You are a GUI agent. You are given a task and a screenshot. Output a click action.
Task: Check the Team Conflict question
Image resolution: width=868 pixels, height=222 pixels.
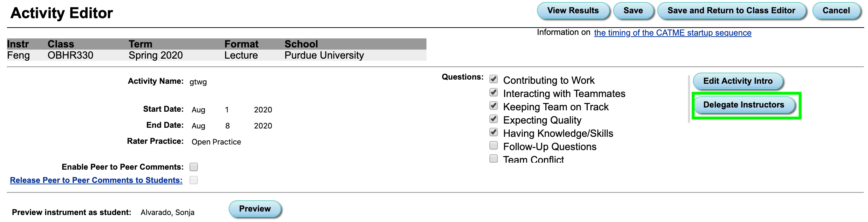(494, 159)
